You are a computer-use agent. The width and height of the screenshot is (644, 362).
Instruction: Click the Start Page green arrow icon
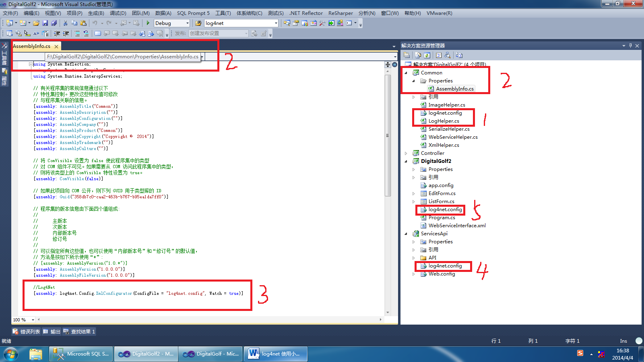[x=331, y=23]
